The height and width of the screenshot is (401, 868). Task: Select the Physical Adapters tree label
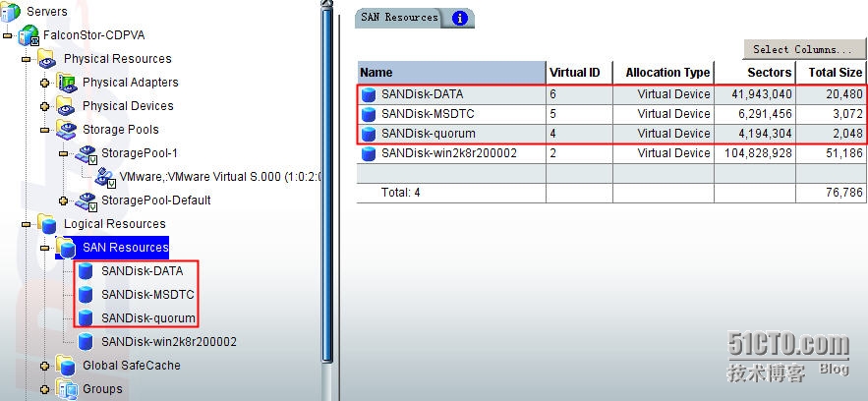pyautogui.click(x=130, y=83)
